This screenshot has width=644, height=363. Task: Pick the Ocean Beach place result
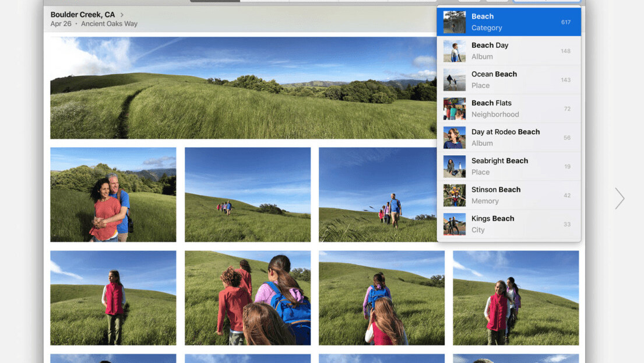tap(508, 80)
